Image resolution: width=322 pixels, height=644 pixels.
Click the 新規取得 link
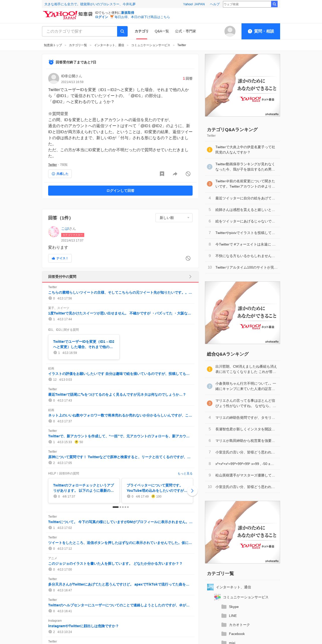pos(128,13)
